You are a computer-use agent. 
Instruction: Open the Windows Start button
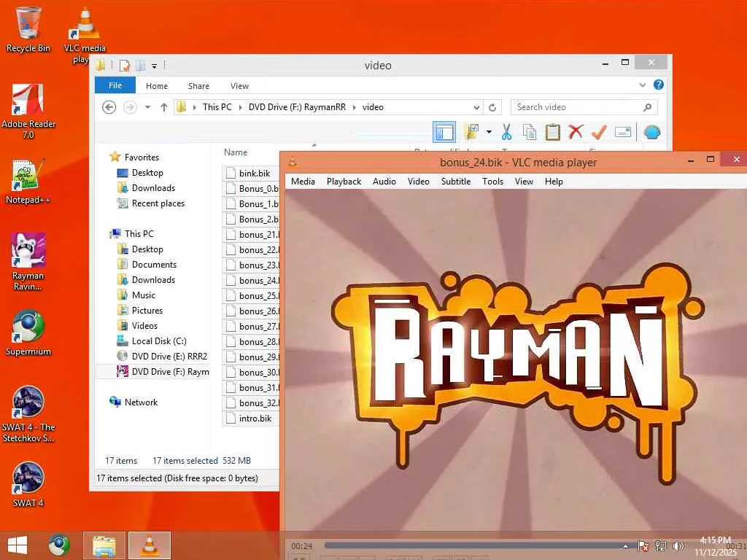point(18,545)
